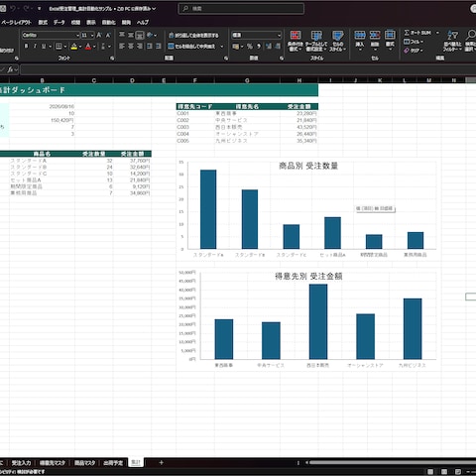Expand underline style dropdown arrow
The width and height of the screenshot is (476, 476).
pyautogui.click(x=51, y=47)
